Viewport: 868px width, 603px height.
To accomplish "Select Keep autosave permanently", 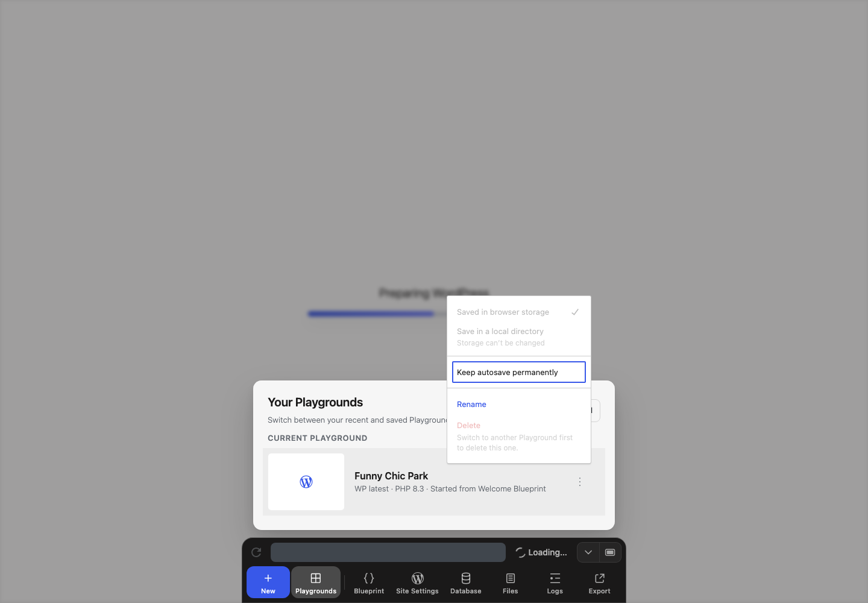I will click(x=519, y=372).
